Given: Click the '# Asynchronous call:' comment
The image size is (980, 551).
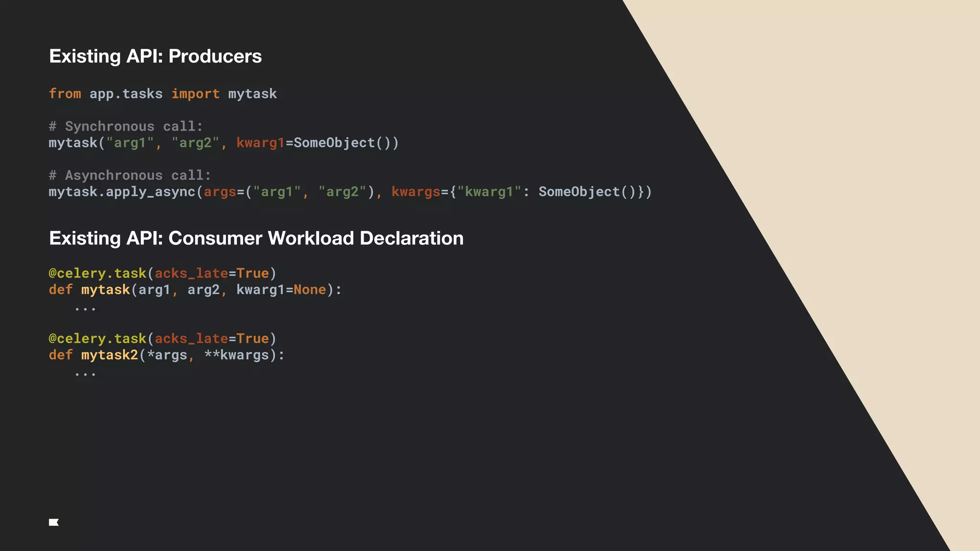Looking at the screenshot, I should 130,175.
